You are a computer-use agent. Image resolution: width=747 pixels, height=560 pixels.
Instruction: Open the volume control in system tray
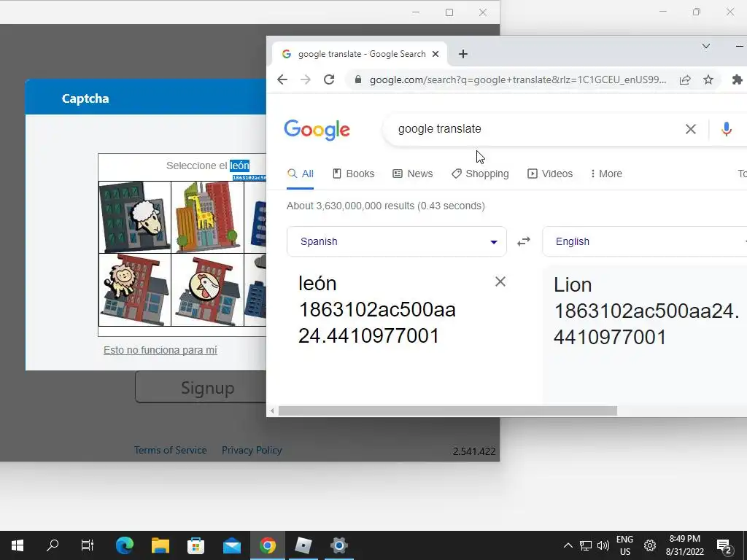tap(603, 545)
